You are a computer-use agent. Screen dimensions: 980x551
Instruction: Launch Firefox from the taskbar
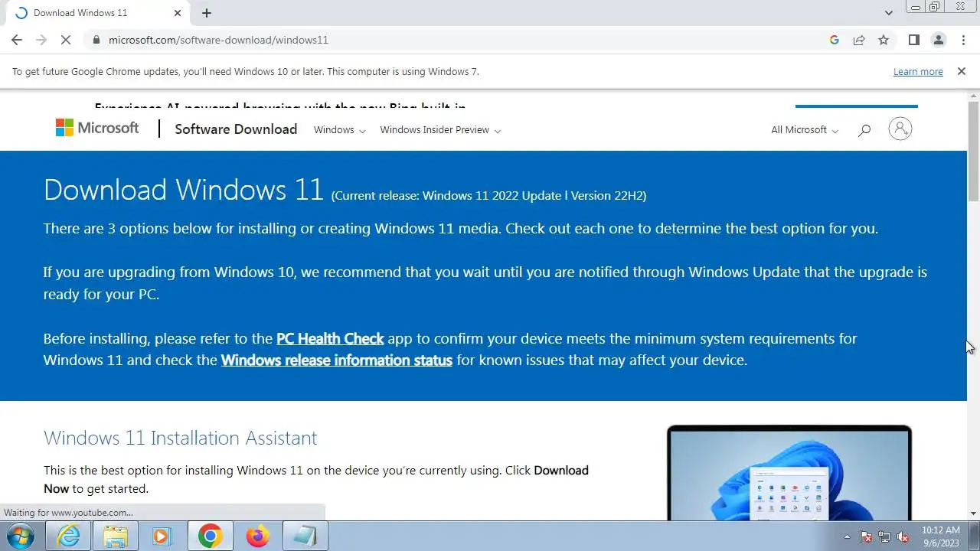pyautogui.click(x=257, y=536)
